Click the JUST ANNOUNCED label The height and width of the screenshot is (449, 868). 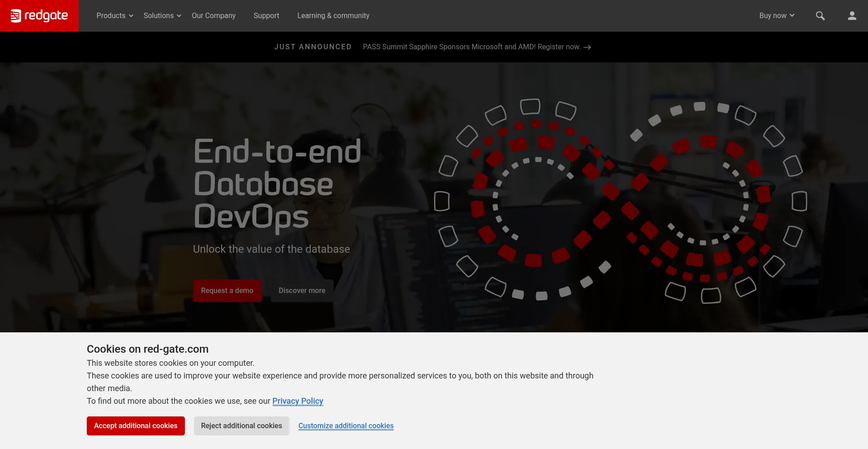313,47
